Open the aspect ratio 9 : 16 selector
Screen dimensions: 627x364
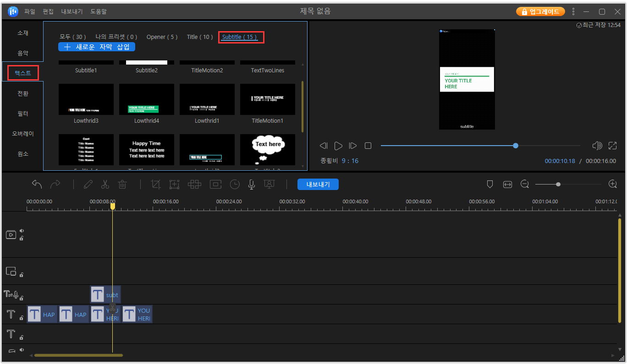click(x=350, y=161)
